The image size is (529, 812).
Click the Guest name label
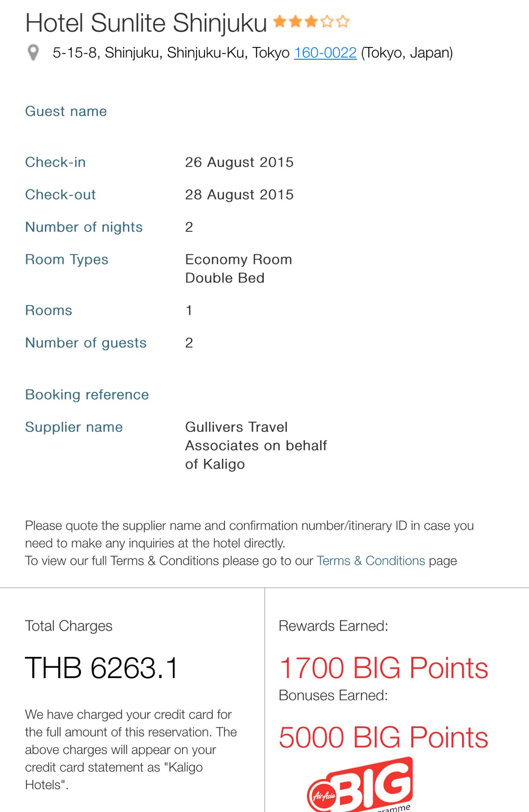pyautogui.click(x=66, y=111)
